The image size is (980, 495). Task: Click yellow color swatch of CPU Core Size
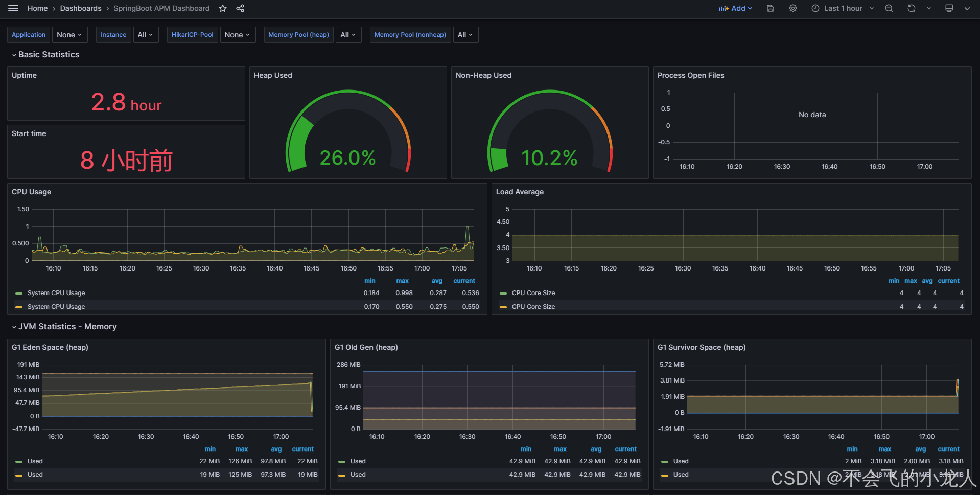(503, 307)
